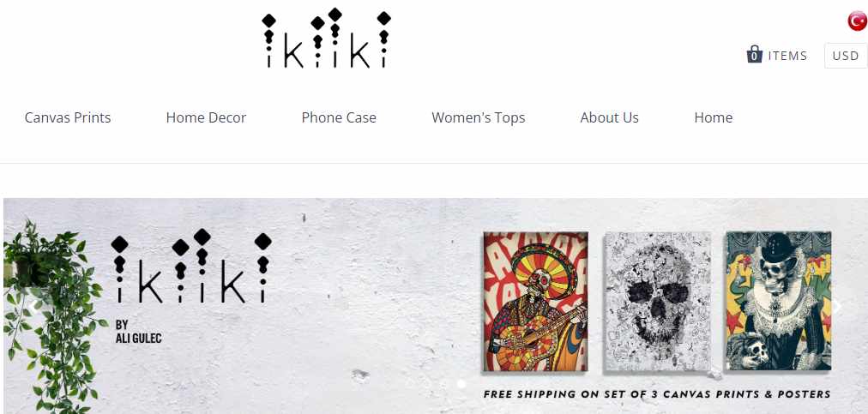Open the Canvas Prints menu
Viewport: 868px width, 414px height.
68,117
